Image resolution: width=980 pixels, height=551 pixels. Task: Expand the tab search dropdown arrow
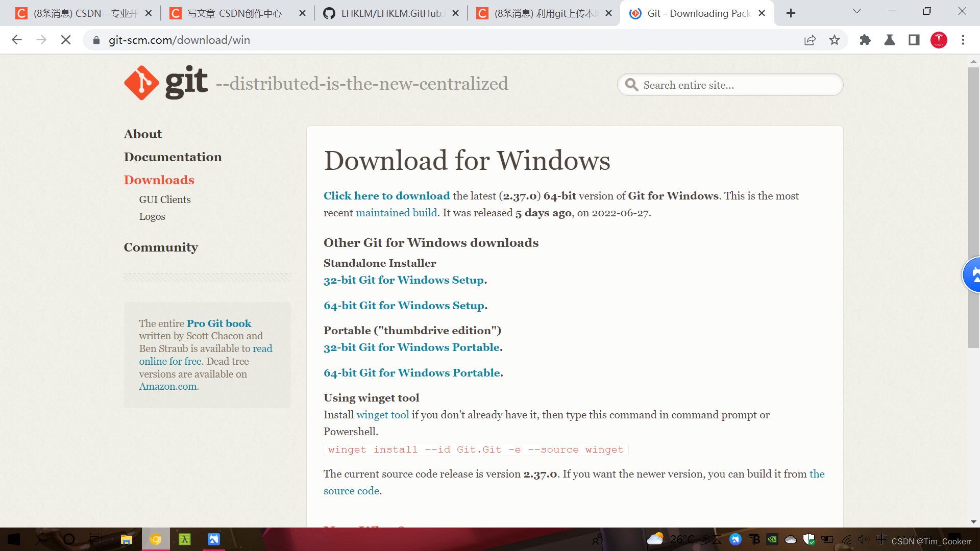(x=857, y=11)
